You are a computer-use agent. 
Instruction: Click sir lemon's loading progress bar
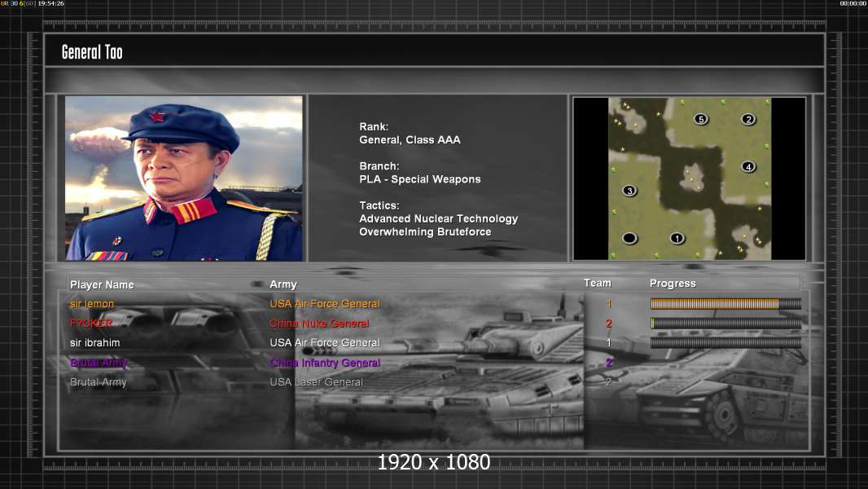point(726,303)
